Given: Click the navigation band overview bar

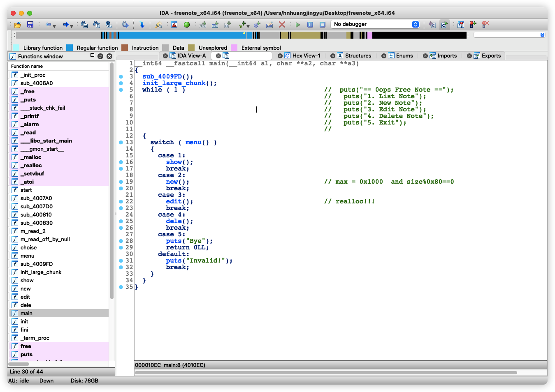Looking at the screenshot, I should click(241, 35).
